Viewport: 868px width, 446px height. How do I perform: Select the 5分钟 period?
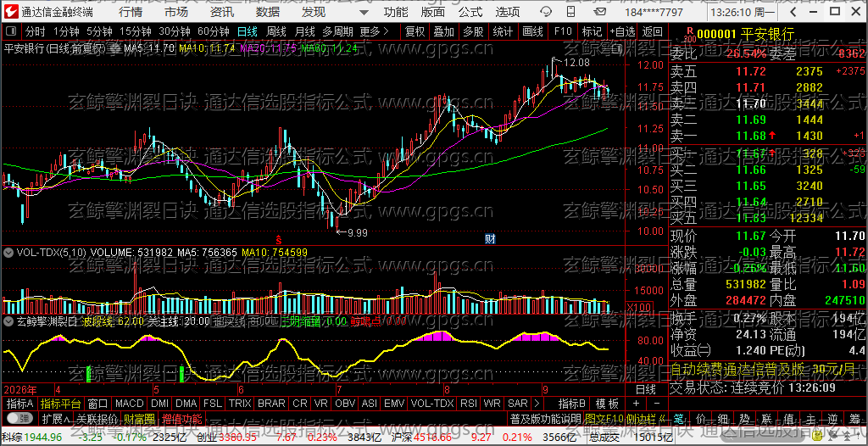(x=98, y=31)
